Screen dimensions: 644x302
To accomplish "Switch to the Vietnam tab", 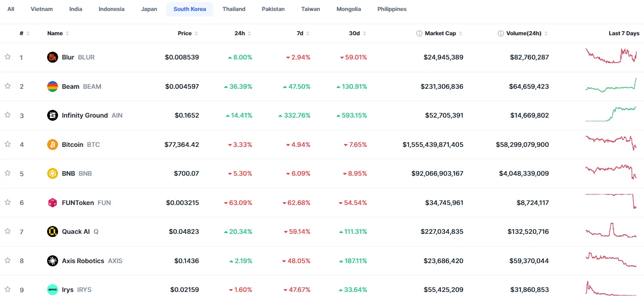I will [42, 9].
